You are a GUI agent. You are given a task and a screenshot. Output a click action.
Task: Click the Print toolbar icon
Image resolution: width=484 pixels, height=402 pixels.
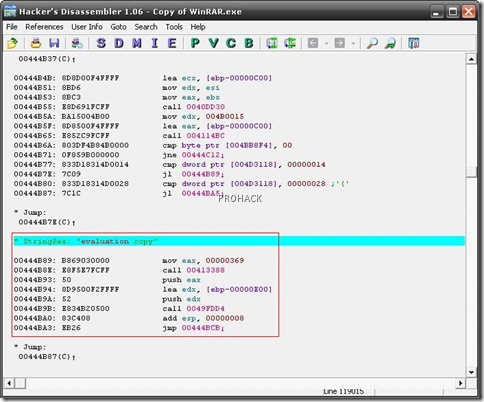[x=36, y=43]
